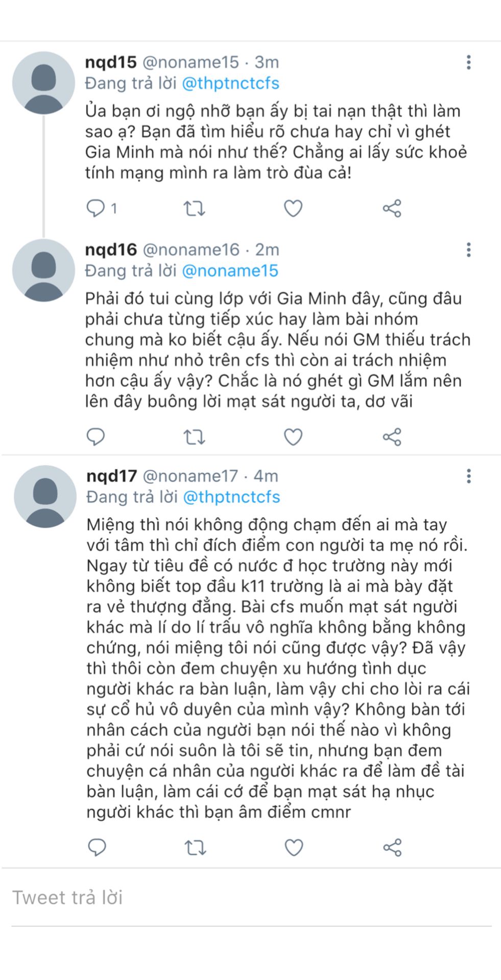Open more options for nqd16's tweet
The width and height of the screenshot is (501, 980).
pos(468,250)
